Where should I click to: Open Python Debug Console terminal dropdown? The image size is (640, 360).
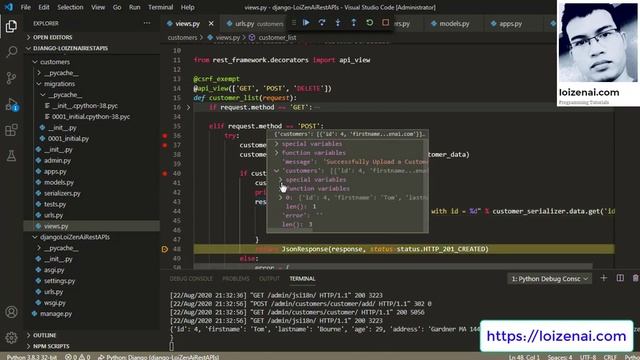[549, 279]
